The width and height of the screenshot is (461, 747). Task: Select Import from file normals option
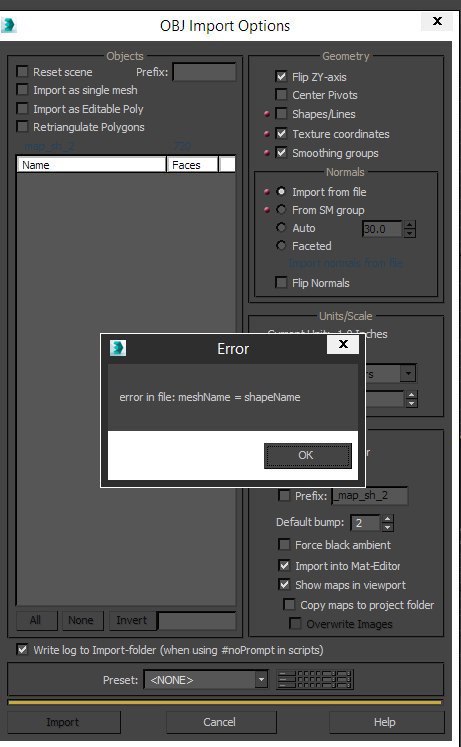click(281, 192)
